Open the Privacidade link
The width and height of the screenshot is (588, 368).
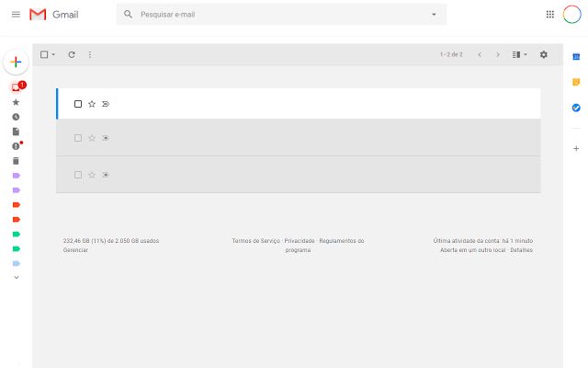(x=300, y=241)
